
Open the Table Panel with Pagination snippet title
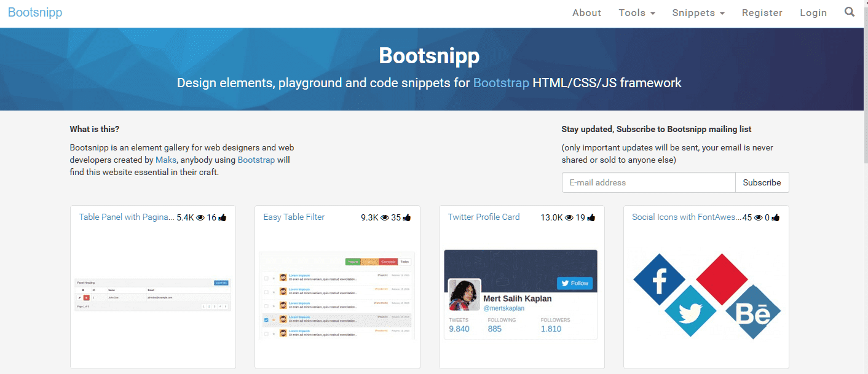(x=127, y=217)
